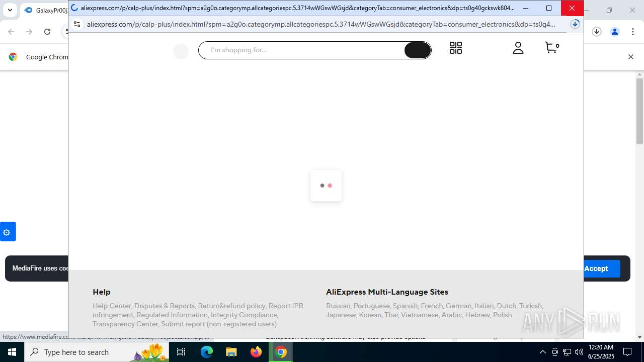644x362 pixels.
Task: Switch to French language site
Action: point(432,306)
